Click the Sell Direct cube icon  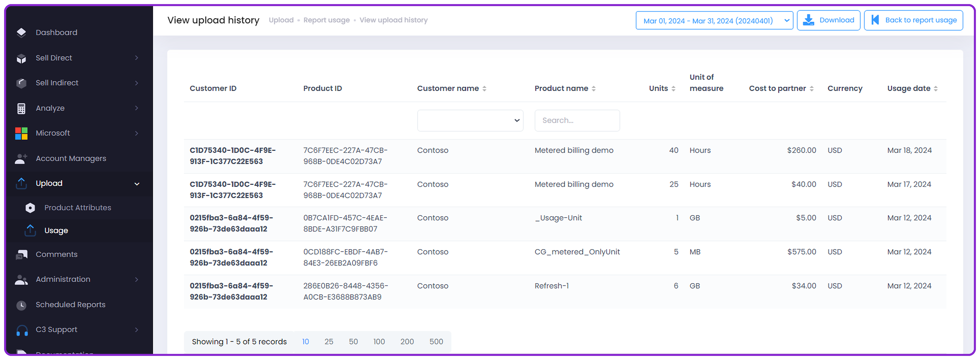[21, 58]
